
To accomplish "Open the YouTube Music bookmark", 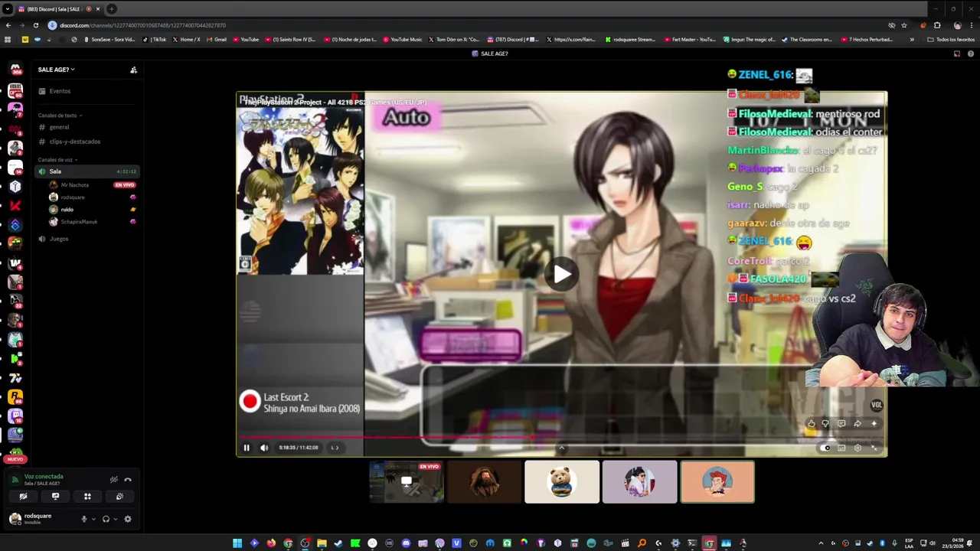I will tap(403, 39).
